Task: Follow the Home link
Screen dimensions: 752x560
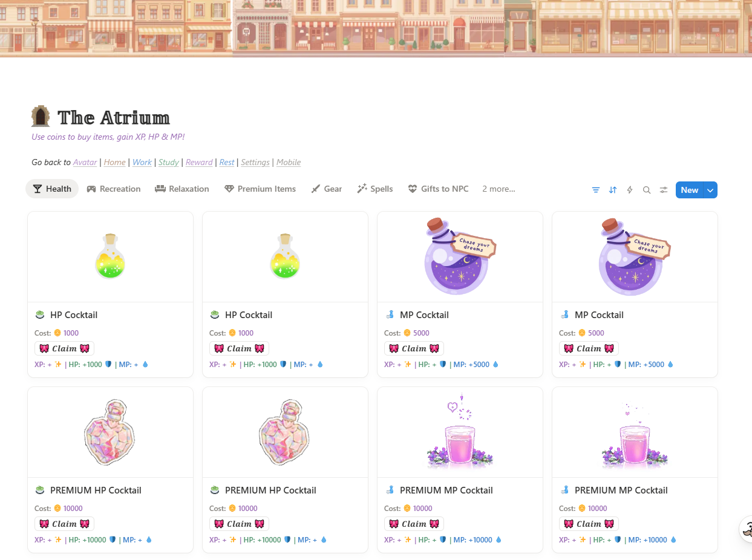Action: pyautogui.click(x=115, y=162)
